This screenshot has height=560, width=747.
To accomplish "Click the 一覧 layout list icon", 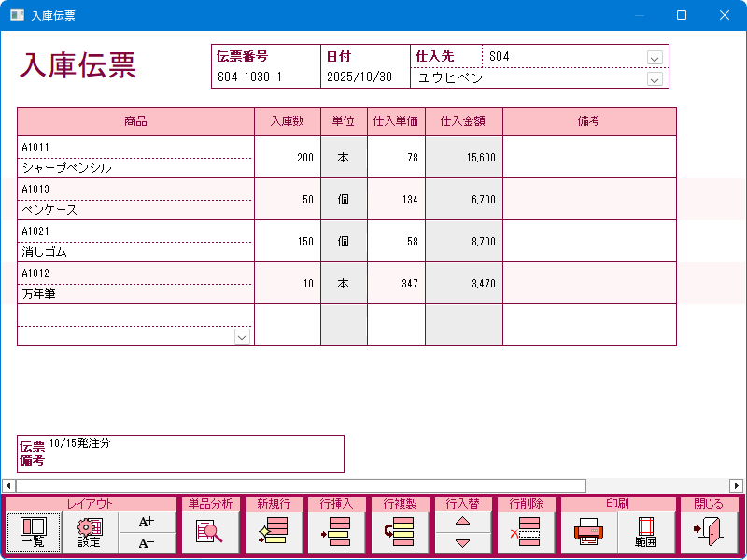I will tap(33, 532).
